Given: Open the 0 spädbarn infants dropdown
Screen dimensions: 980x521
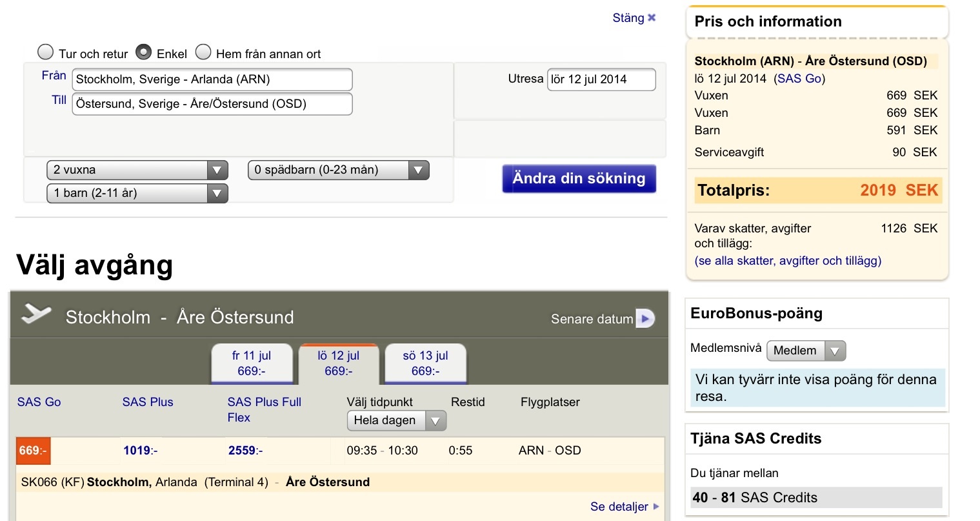Looking at the screenshot, I should 338,170.
